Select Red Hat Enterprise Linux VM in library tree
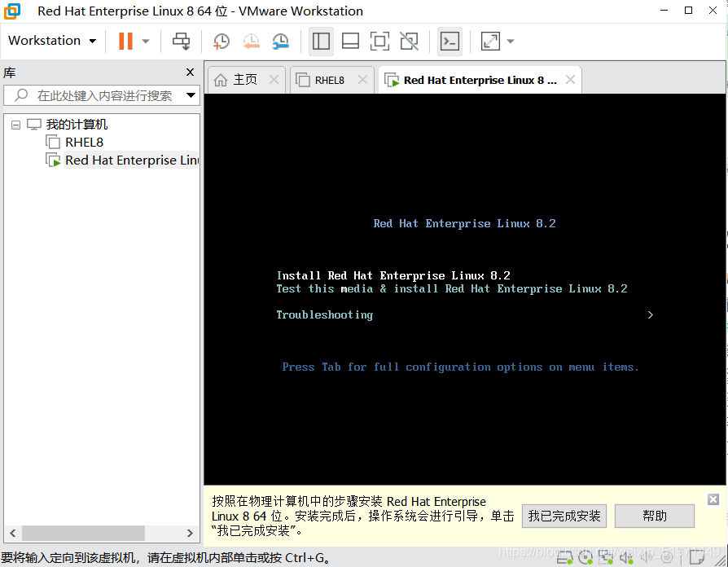The image size is (728, 567). tap(132, 160)
